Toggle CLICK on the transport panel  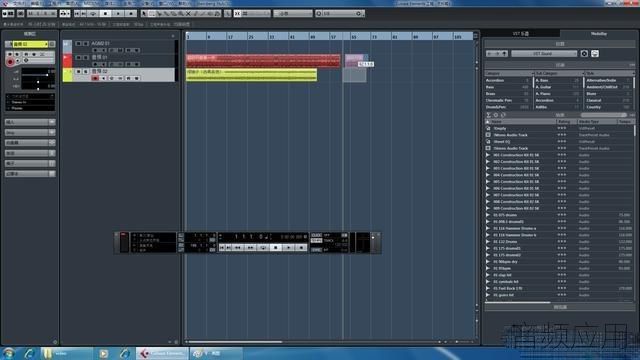point(316,235)
